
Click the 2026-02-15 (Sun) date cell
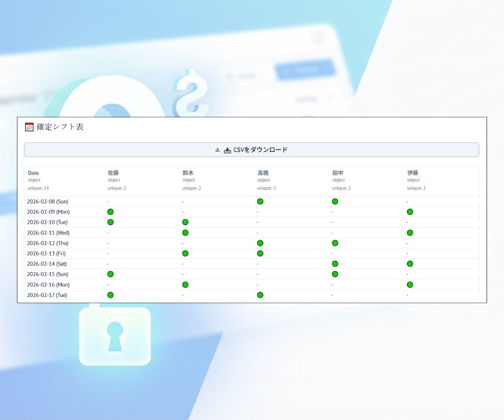[x=48, y=274]
